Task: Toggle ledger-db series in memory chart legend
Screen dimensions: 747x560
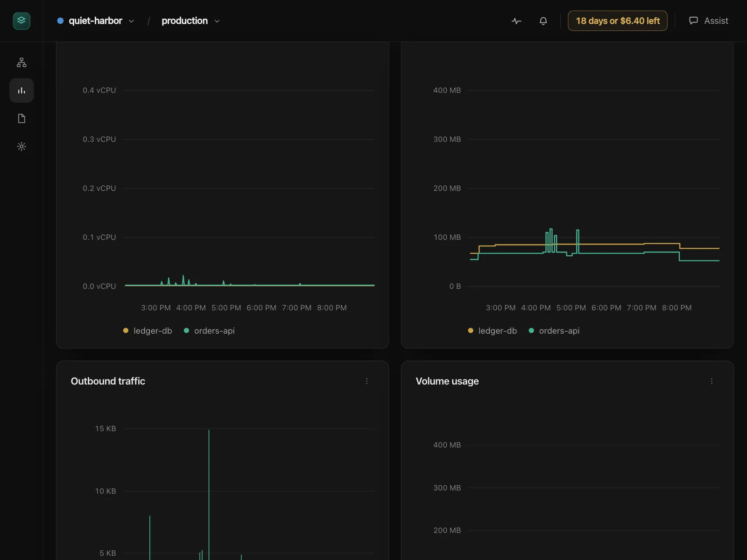Action: pos(493,331)
